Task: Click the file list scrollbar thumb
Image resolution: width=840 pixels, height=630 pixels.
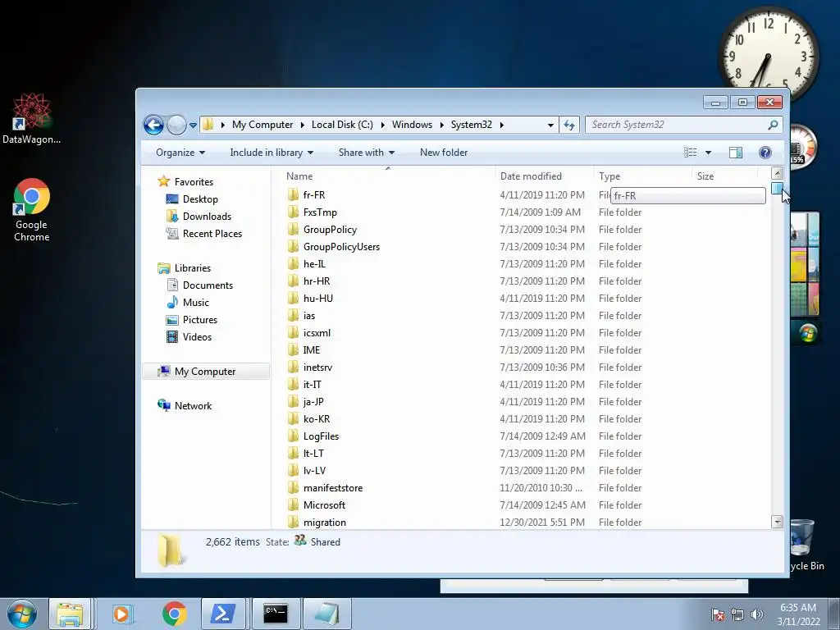Action: coord(777,188)
